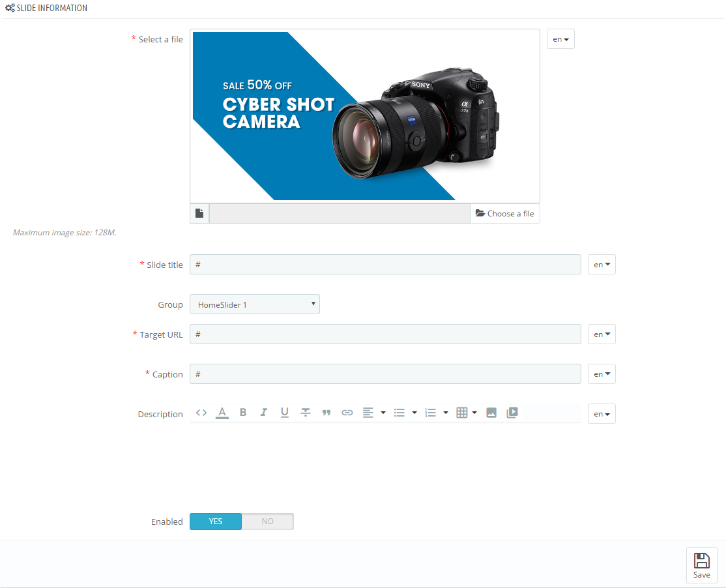Insert bulleted list in Description

[x=399, y=413]
